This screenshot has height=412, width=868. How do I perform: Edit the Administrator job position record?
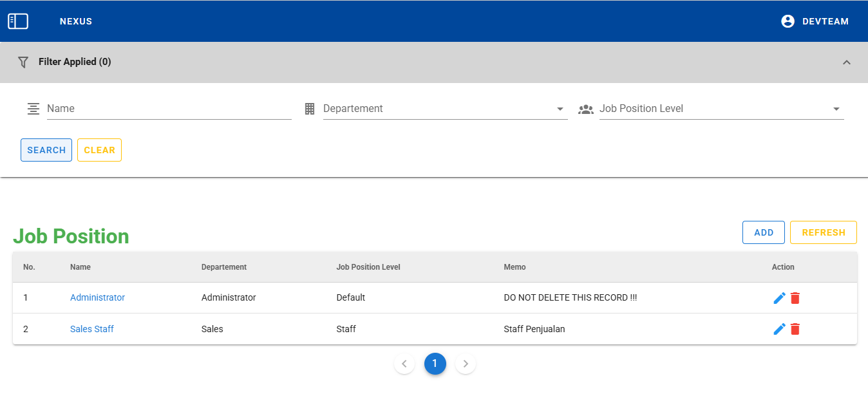779,298
